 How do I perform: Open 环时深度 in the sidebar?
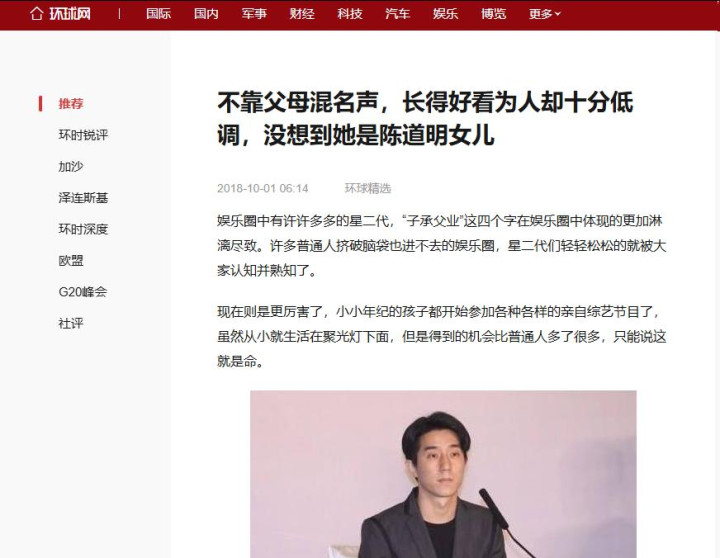[x=83, y=229]
